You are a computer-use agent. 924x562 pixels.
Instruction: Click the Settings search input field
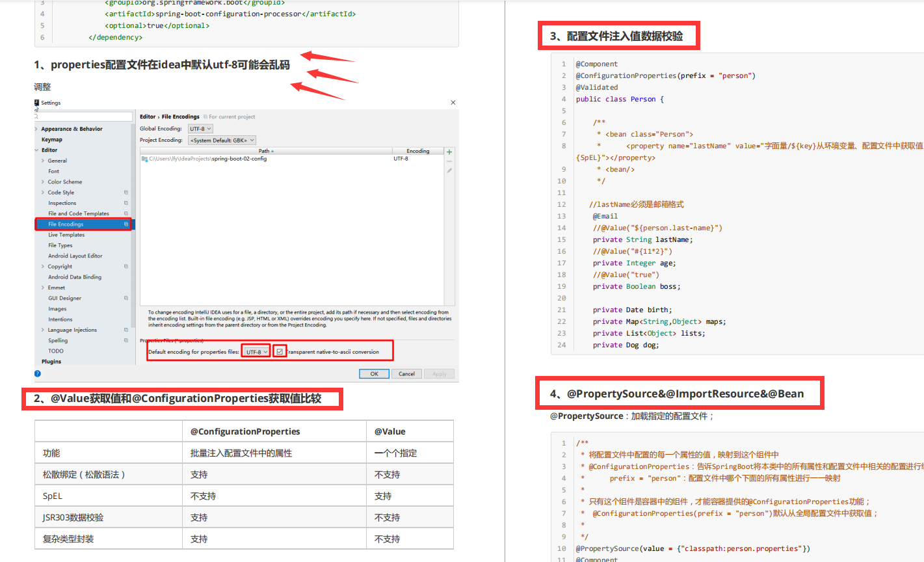click(83, 116)
